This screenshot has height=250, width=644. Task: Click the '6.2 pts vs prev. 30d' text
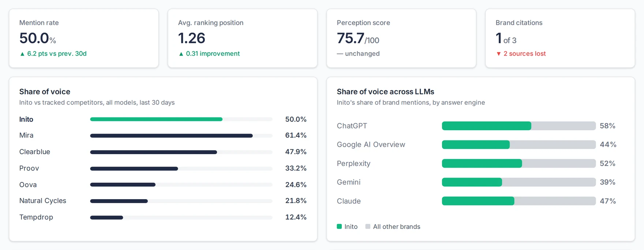tap(57, 53)
